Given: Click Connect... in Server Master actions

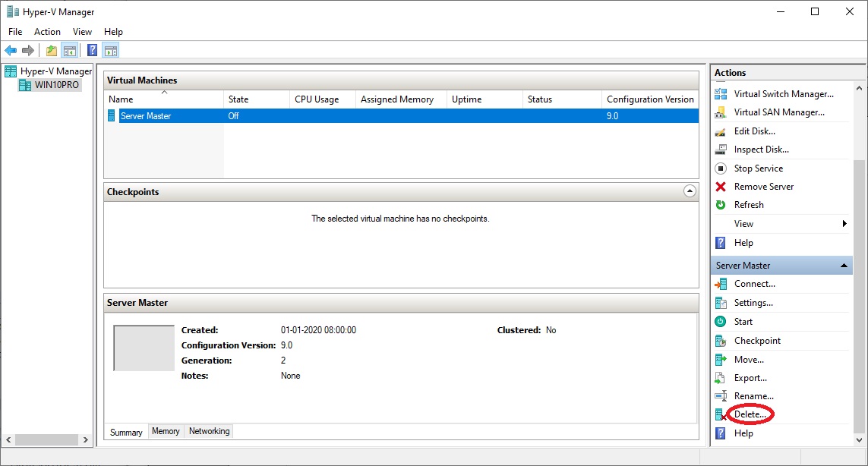Looking at the screenshot, I should point(755,284).
